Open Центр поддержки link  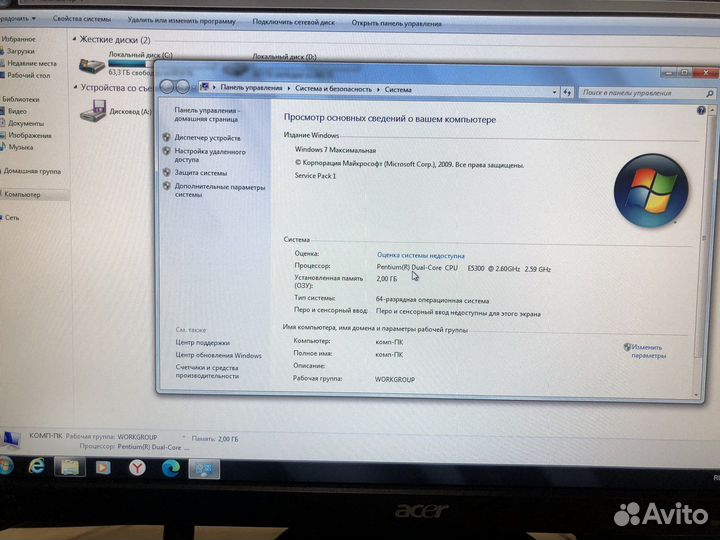[x=202, y=343]
